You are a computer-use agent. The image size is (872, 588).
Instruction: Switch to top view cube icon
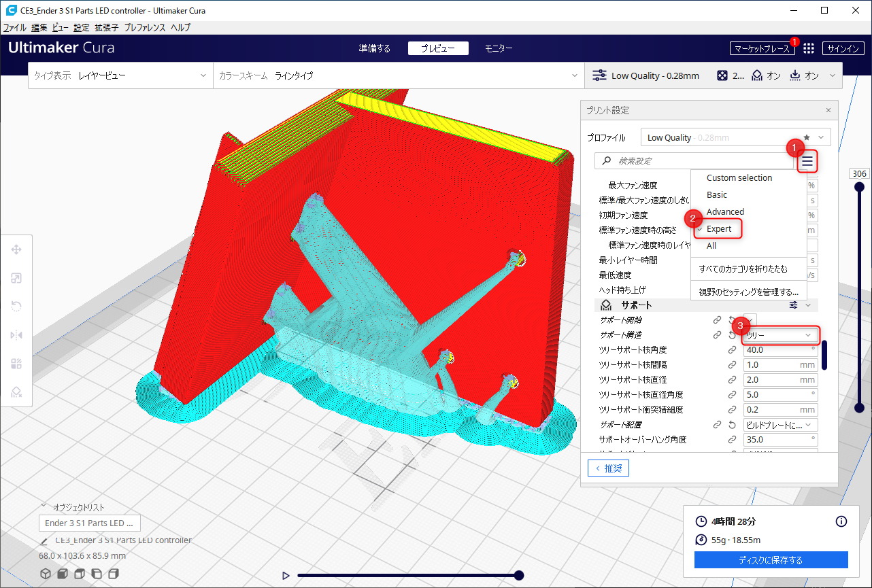[x=80, y=574]
